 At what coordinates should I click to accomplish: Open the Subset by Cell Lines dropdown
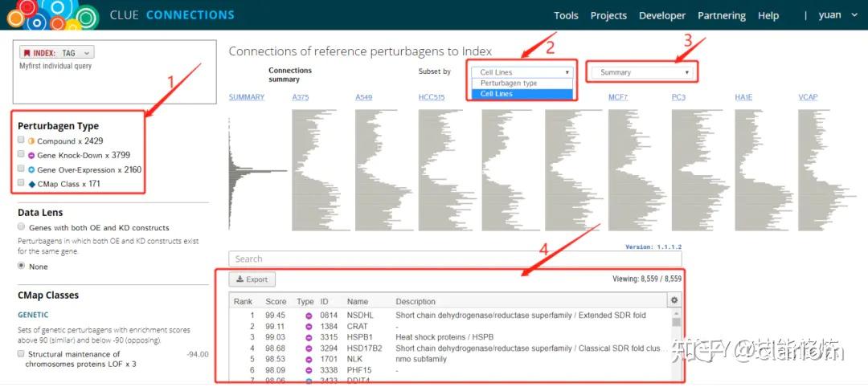(522, 72)
